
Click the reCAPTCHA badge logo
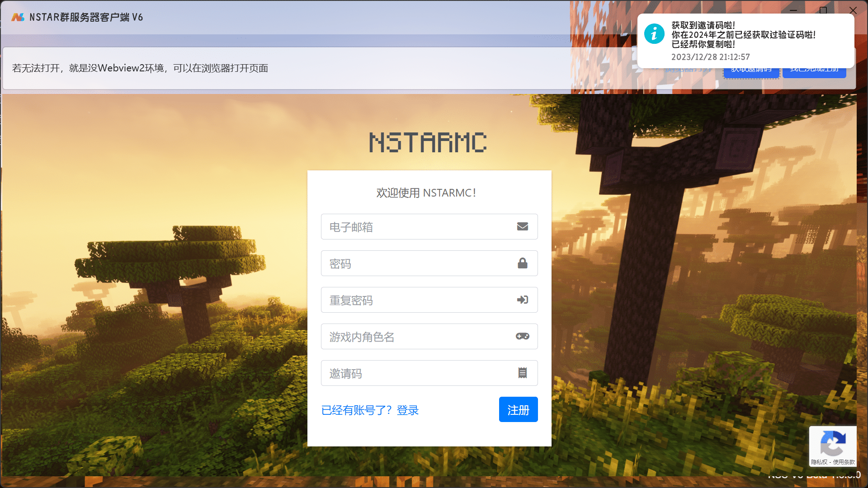[x=833, y=443]
